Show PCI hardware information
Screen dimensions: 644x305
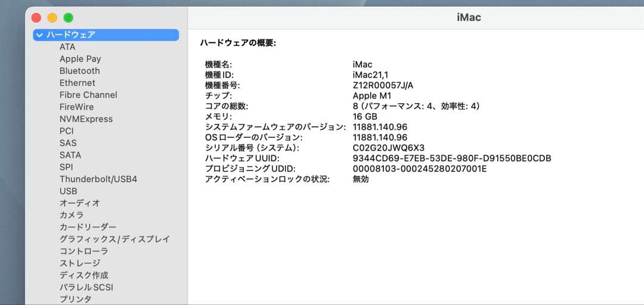[67, 131]
